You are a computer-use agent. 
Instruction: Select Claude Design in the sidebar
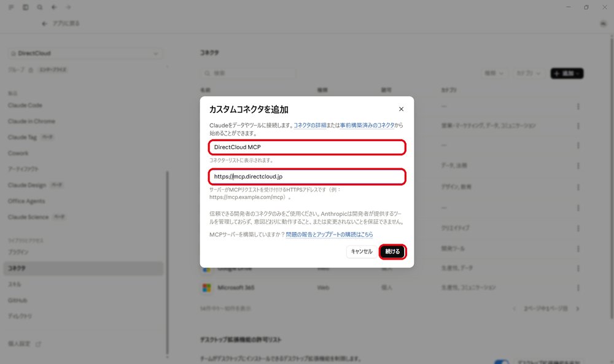pos(27,185)
